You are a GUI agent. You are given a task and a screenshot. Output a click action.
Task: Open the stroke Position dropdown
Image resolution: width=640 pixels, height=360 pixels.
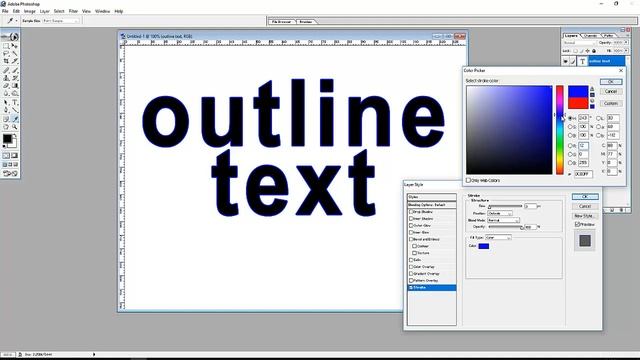point(500,213)
